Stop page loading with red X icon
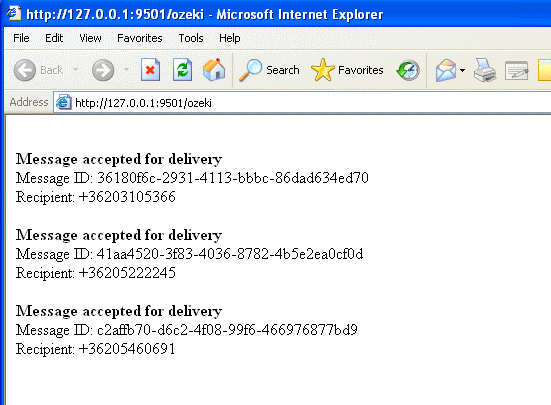Image resolution: width=551 pixels, height=405 pixels. tap(150, 70)
